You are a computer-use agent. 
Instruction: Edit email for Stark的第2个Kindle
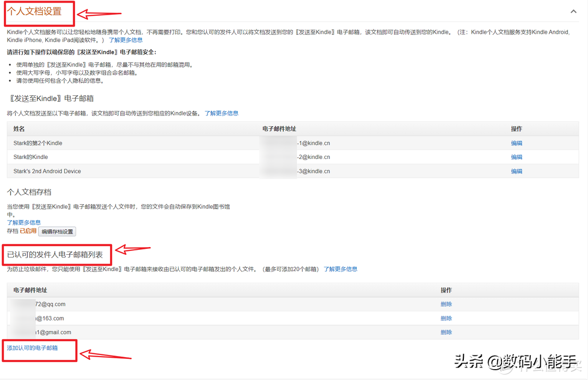tap(516, 143)
